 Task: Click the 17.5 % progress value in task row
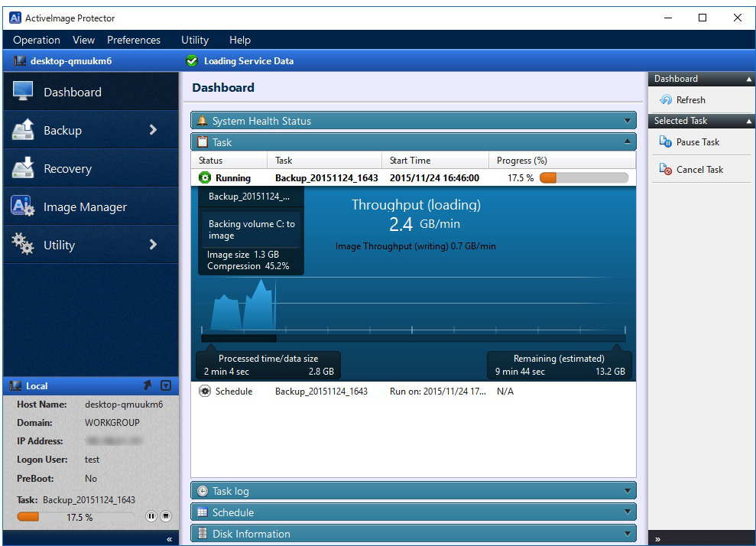coord(521,178)
